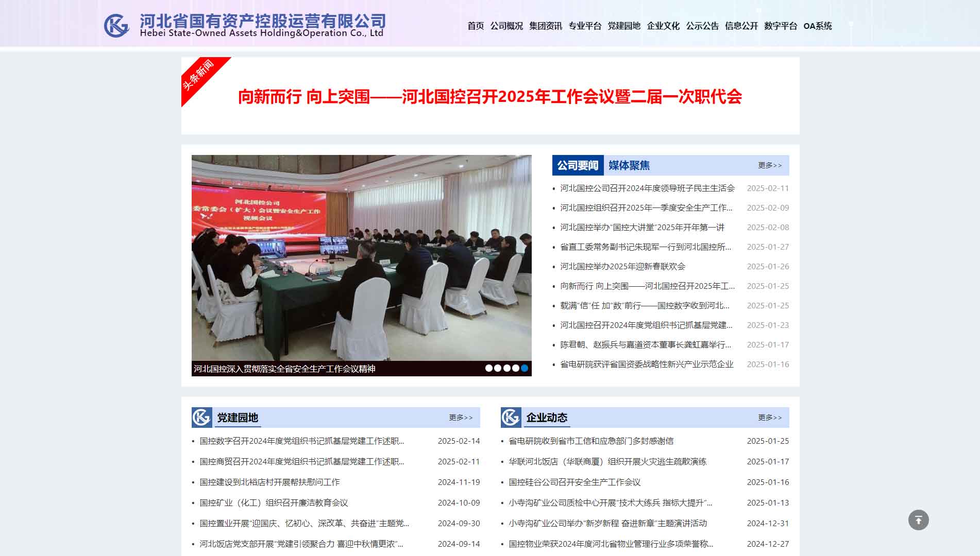Switch to 媒体聚焦 tab
The height and width of the screenshot is (556, 980).
629,165
